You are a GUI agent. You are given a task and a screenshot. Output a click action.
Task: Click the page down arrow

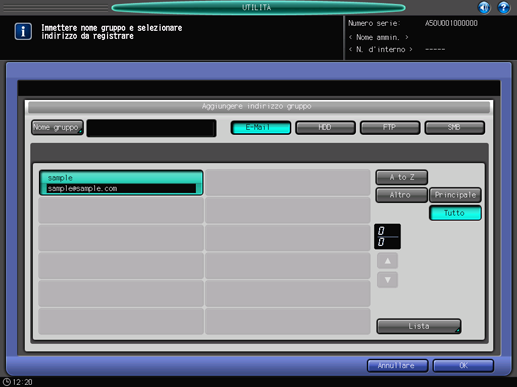click(x=387, y=280)
